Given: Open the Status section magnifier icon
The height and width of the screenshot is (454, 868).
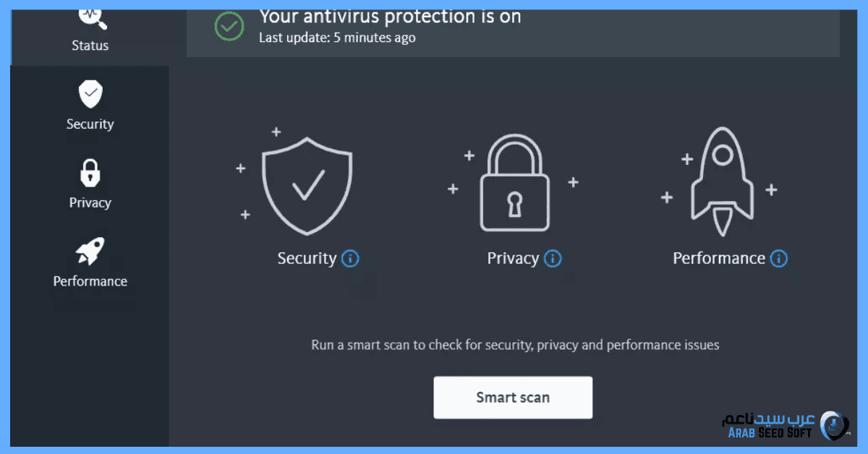Looking at the screenshot, I should [x=91, y=16].
